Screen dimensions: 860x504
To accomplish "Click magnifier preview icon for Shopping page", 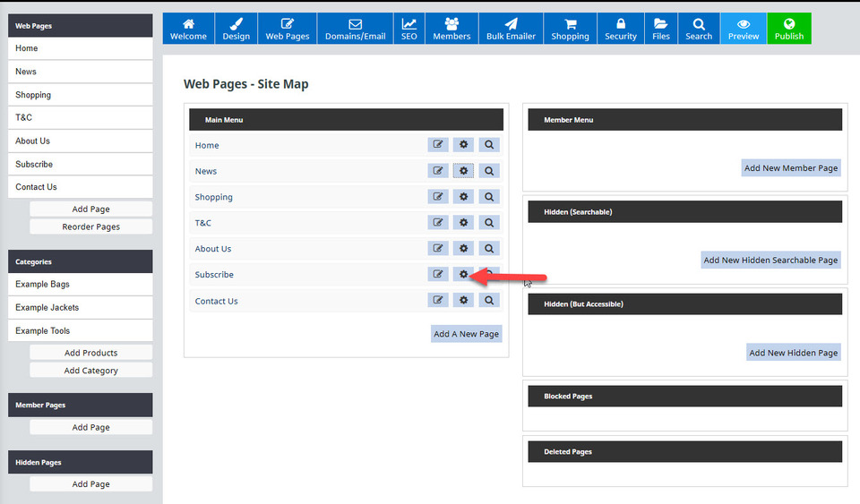I will point(489,197).
